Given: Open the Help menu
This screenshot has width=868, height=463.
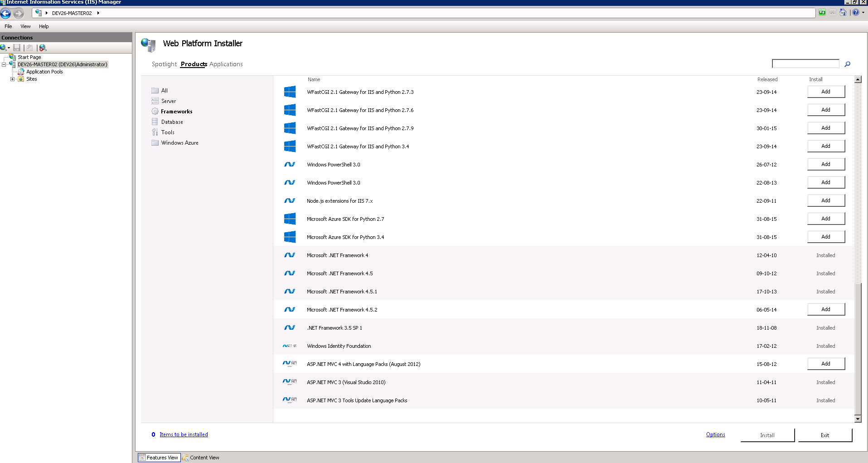Looking at the screenshot, I should point(44,26).
